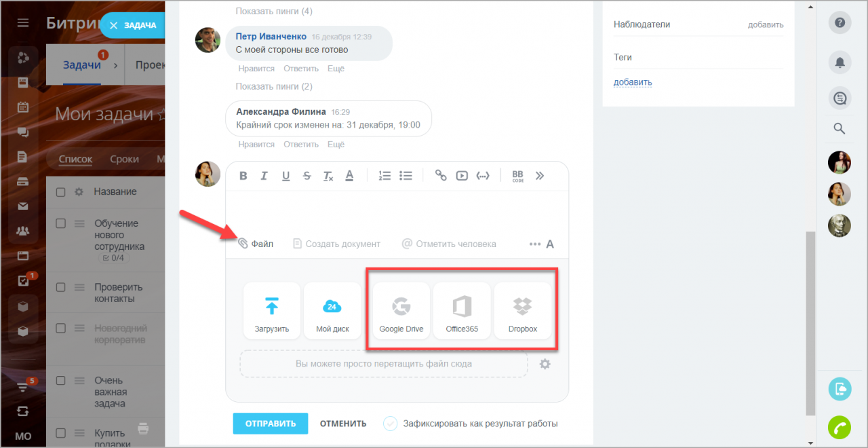
Task: Add a tag via добавить under Теги
Action: tap(633, 82)
